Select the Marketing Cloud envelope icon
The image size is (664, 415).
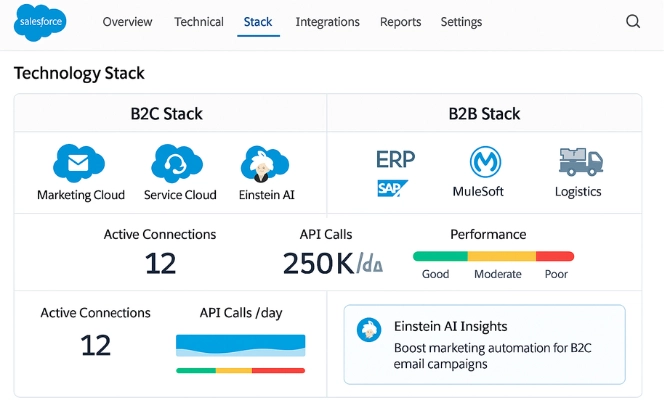80,162
